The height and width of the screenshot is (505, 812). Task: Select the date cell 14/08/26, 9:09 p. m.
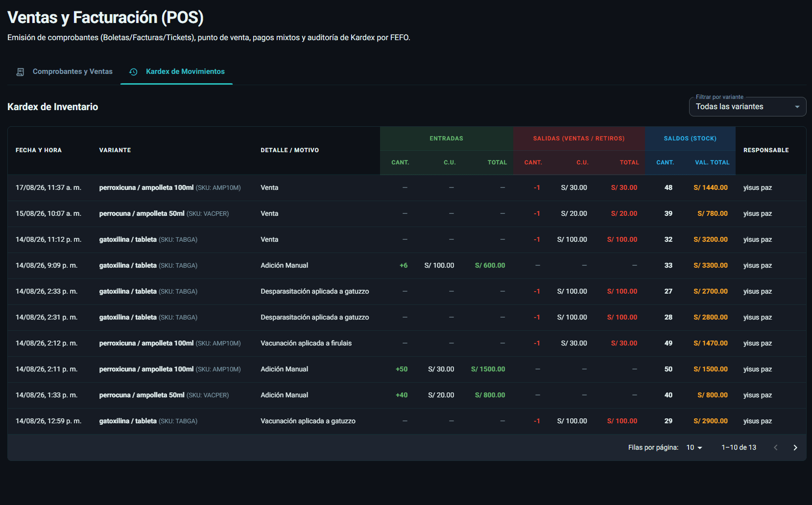click(x=47, y=265)
